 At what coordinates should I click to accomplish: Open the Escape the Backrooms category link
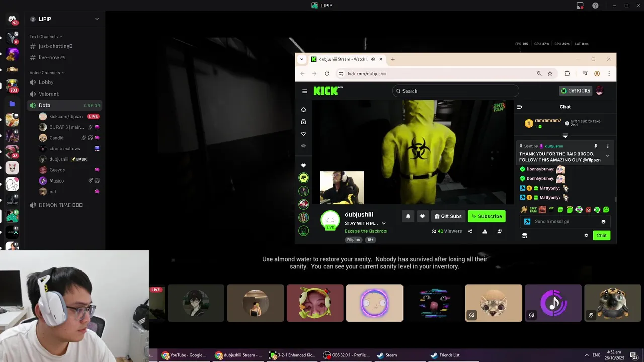coord(366,231)
